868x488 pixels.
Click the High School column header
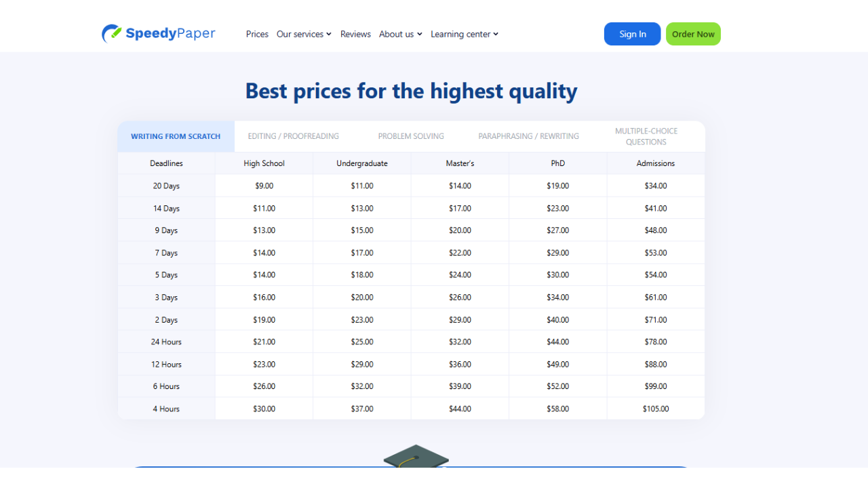tap(264, 163)
